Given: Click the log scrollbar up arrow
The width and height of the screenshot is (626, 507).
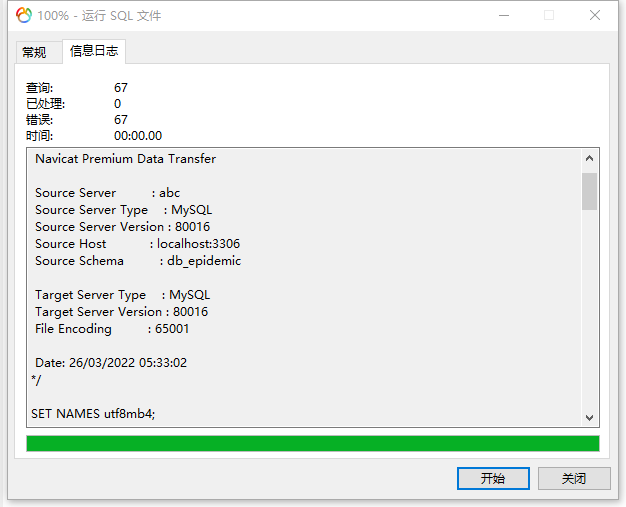Looking at the screenshot, I should tap(589, 158).
